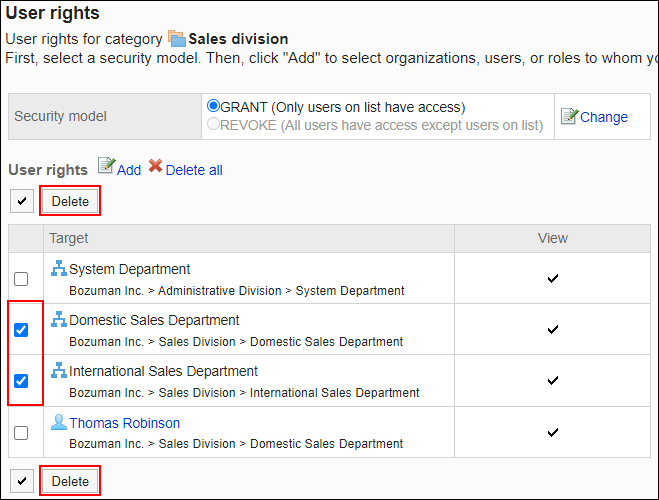Click the Add pencil icon
The image size is (659, 500).
[x=106, y=166]
